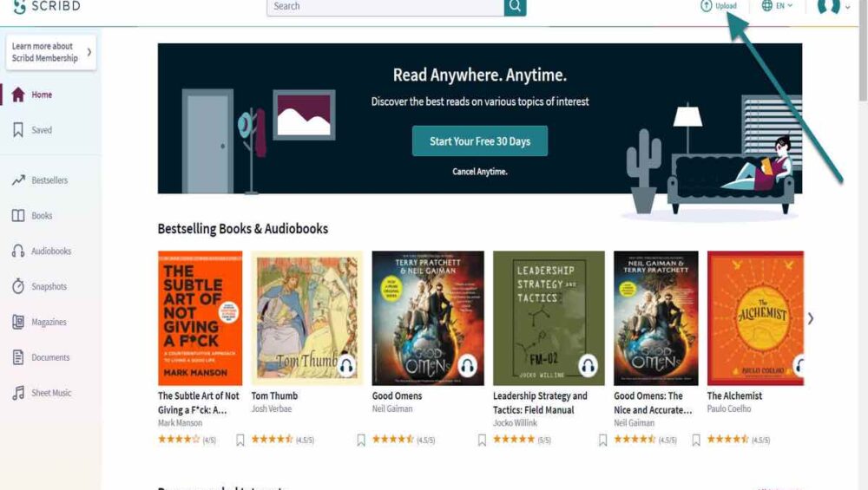Image resolution: width=868 pixels, height=490 pixels.
Task: Click the Saved bookmark icon in sidebar
Action: pos(18,130)
